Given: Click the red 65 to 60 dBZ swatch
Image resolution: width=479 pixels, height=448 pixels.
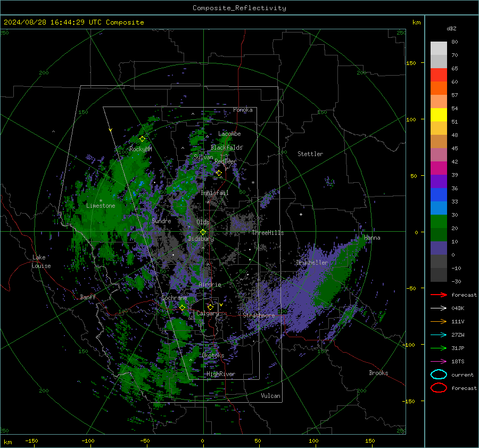Looking at the screenshot, I should 439,75.
